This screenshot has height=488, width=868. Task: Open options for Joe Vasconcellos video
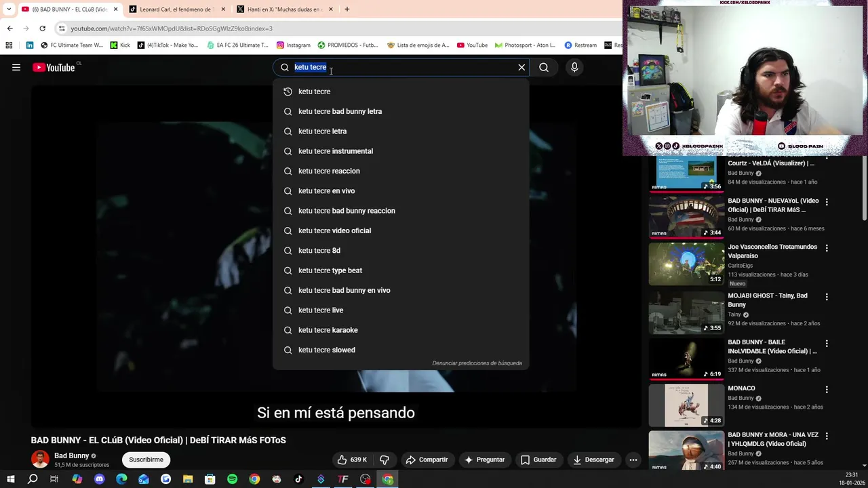point(827,248)
